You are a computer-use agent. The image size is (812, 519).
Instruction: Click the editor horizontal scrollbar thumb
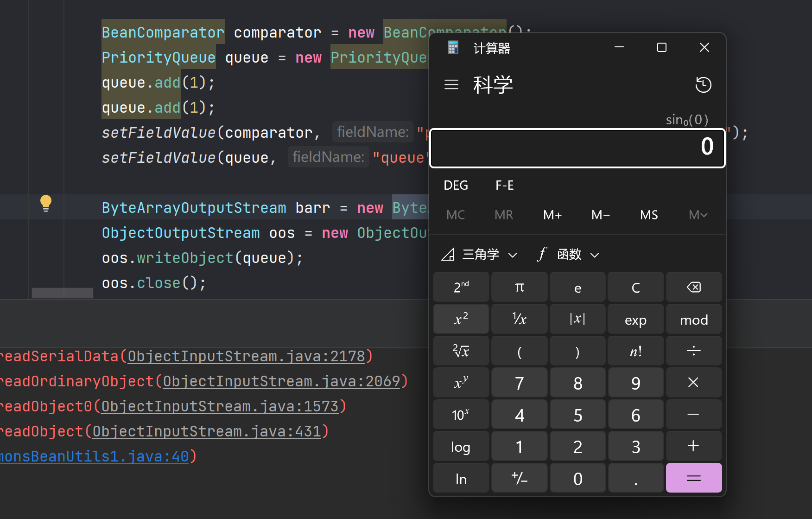pos(63,293)
